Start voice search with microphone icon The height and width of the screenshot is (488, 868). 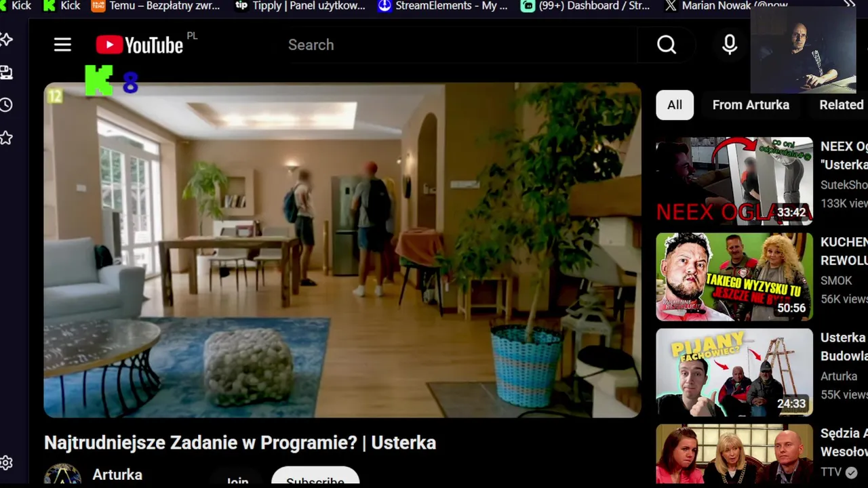point(730,45)
